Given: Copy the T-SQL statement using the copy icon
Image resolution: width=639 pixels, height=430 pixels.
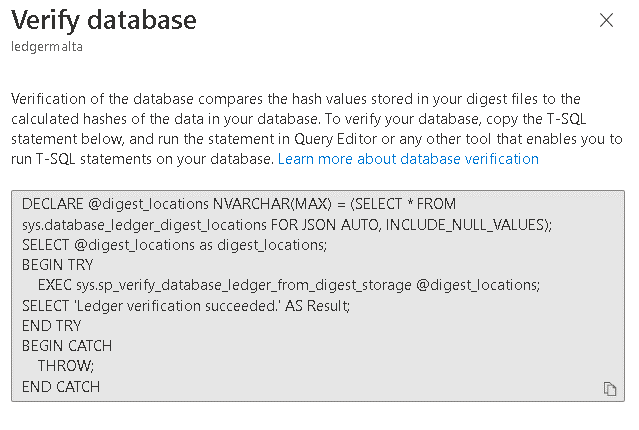Looking at the screenshot, I should pos(610,388).
